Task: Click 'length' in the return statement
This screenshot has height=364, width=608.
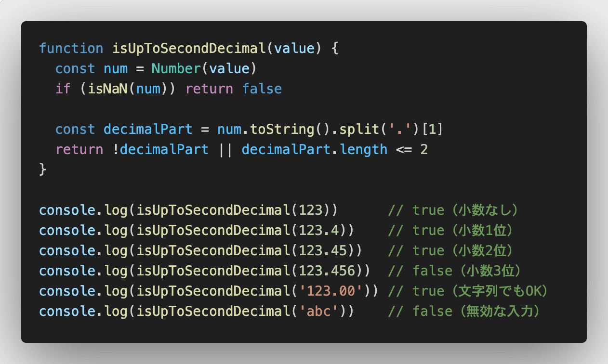Action: pos(363,150)
